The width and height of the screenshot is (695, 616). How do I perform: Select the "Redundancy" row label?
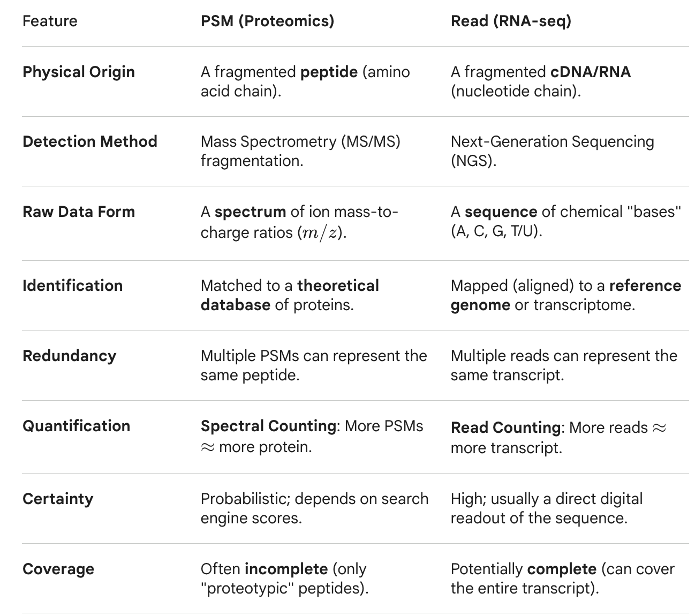[69, 356]
